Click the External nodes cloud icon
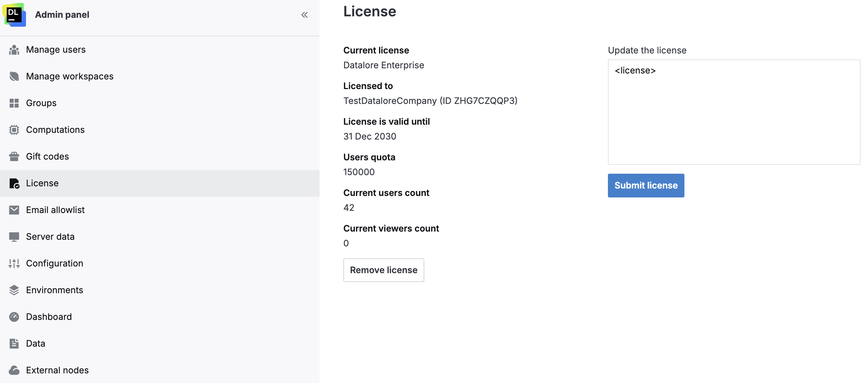The height and width of the screenshot is (383, 868). (x=14, y=370)
